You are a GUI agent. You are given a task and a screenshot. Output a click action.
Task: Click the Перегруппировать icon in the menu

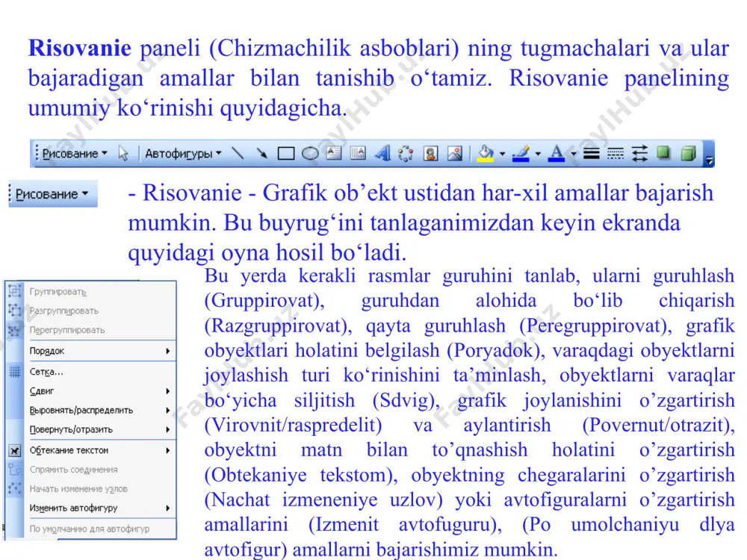(15, 329)
